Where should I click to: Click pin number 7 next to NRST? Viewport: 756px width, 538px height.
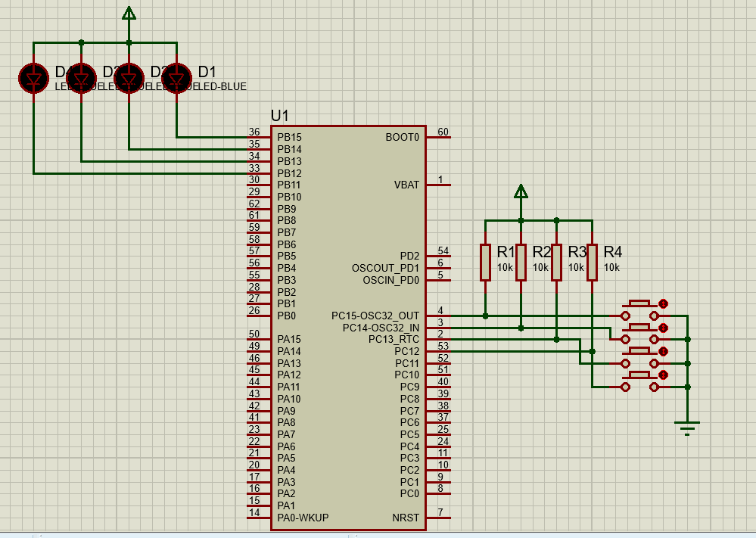click(440, 512)
